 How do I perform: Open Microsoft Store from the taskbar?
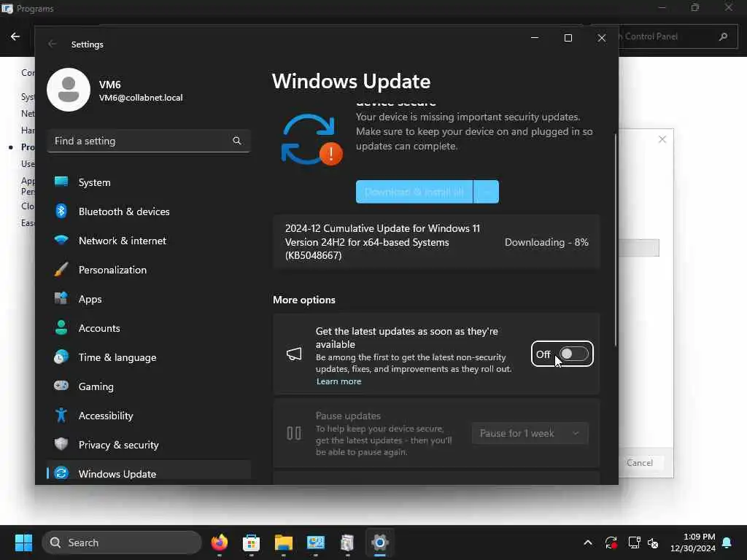tap(251, 542)
